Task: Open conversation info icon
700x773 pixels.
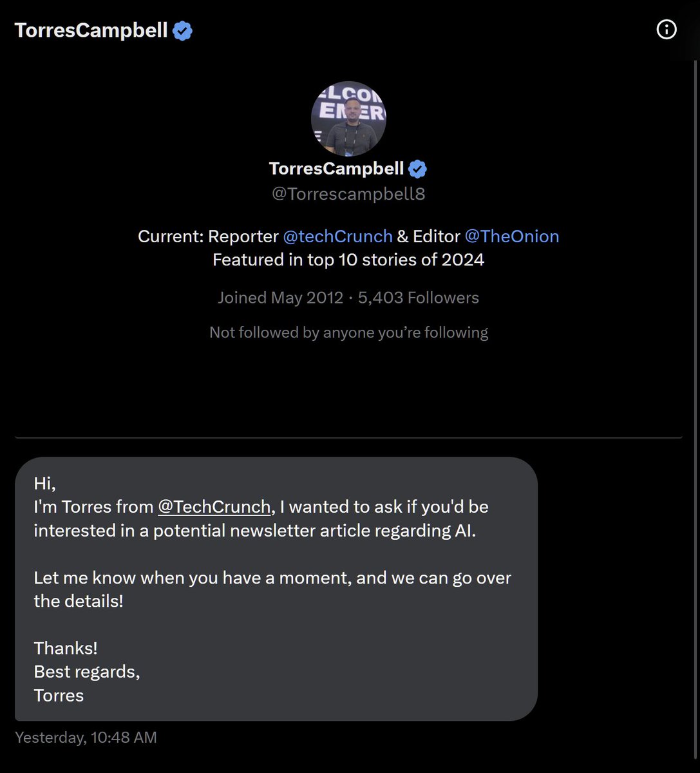Action: click(x=666, y=29)
